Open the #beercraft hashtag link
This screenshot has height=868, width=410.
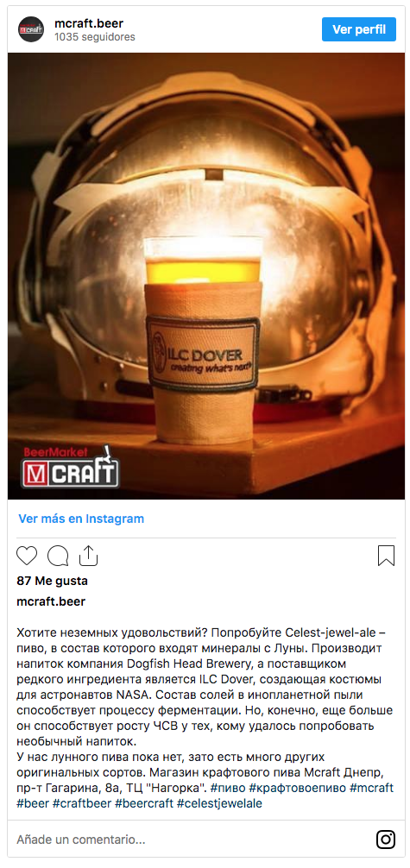point(144,803)
